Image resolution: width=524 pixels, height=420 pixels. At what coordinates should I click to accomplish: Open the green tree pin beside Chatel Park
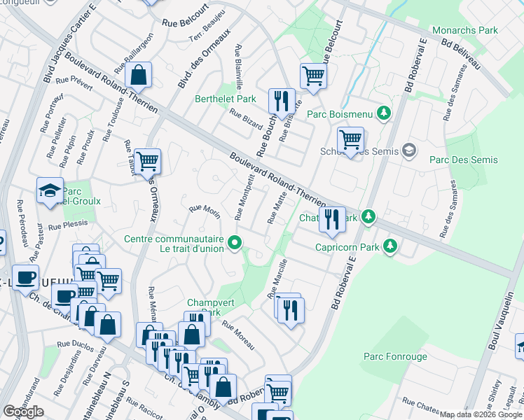pos(368,216)
